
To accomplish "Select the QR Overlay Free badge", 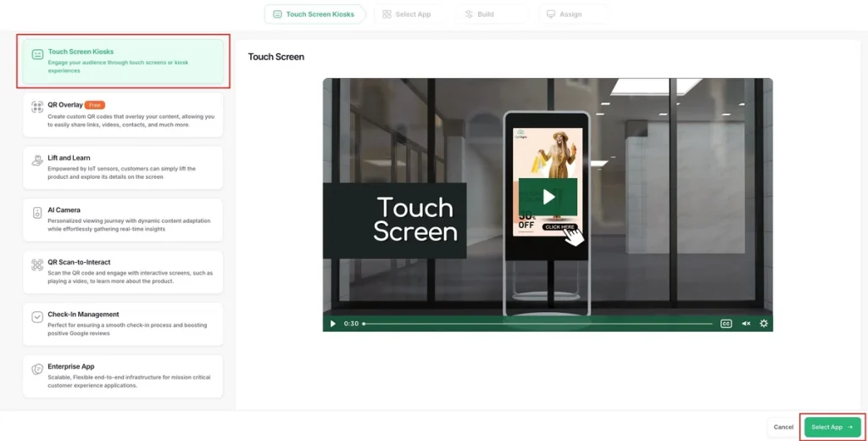I will tap(95, 105).
